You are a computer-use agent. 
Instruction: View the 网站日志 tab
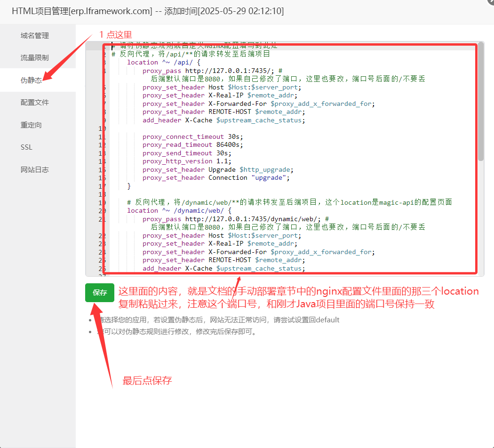click(x=35, y=170)
